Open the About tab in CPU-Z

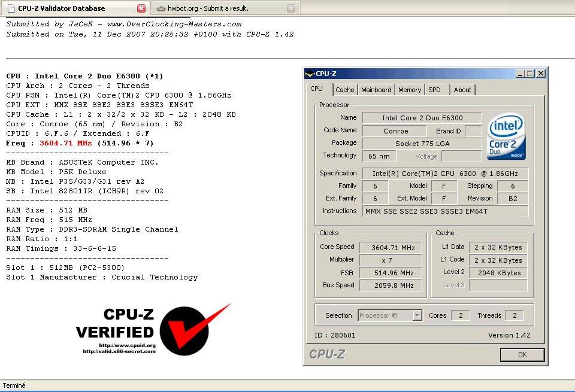462,90
